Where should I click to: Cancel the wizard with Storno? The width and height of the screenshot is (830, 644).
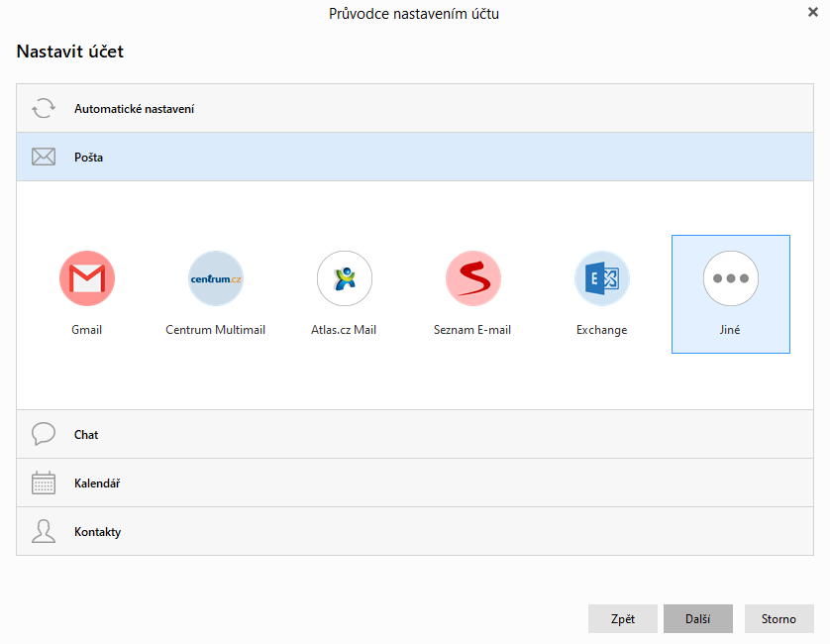click(778, 618)
